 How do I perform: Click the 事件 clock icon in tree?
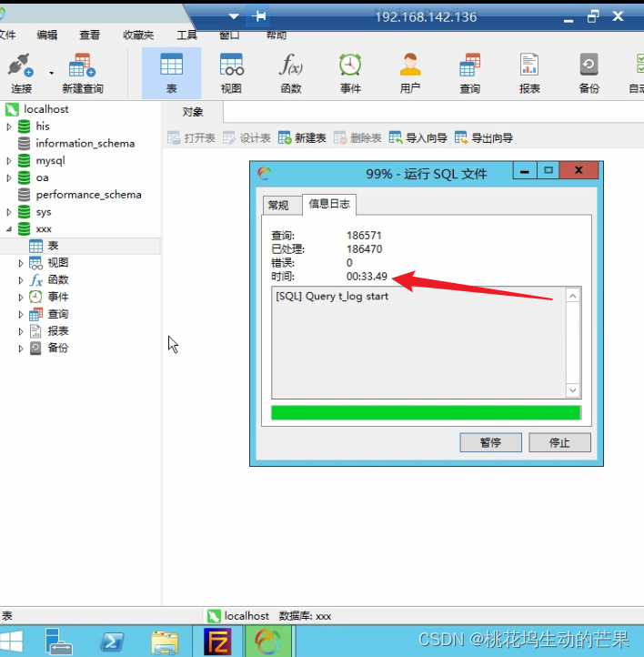(35, 297)
